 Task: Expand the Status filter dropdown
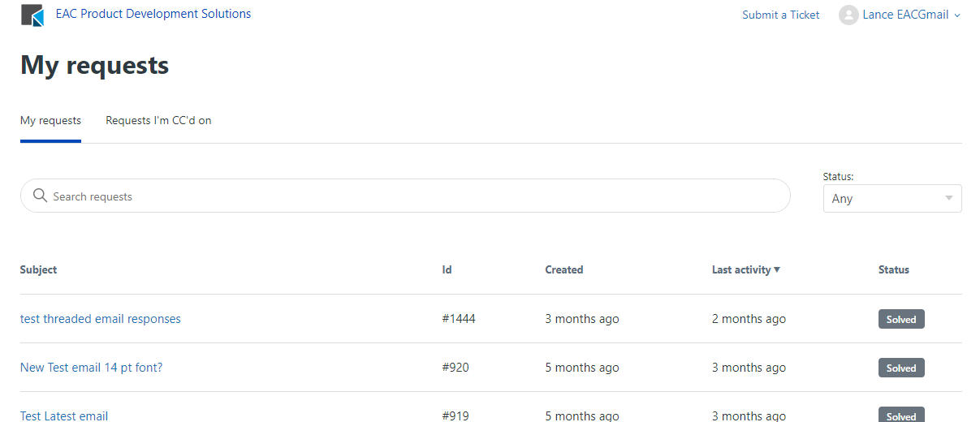[x=891, y=198]
